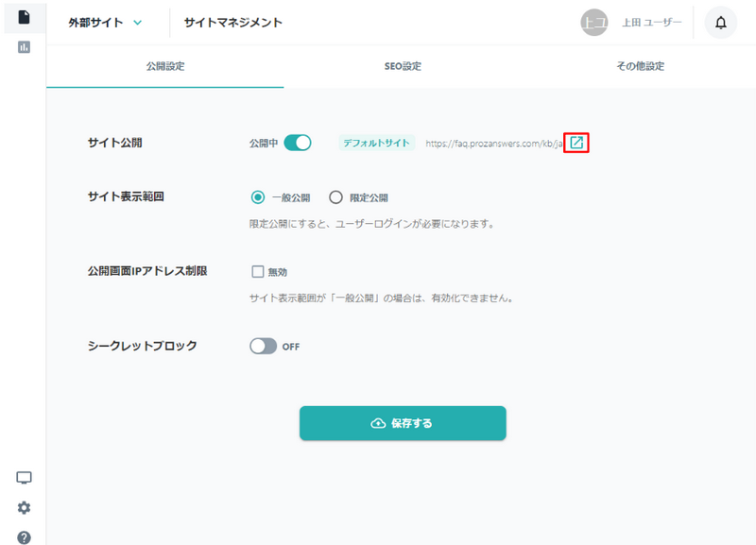Screen dimensions: 756x545
Task: Click the サイトマネジメント heading
Action: 232,23
